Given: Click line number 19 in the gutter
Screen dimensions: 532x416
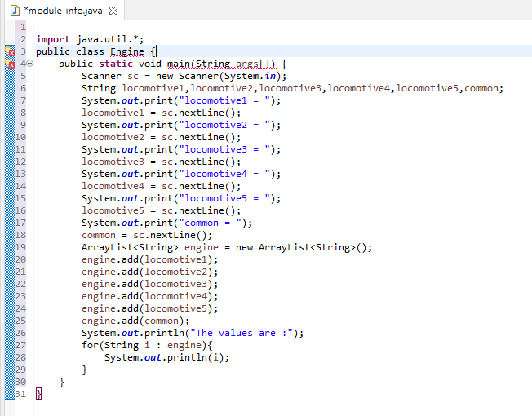Looking at the screenshot, I should point(20,247).
